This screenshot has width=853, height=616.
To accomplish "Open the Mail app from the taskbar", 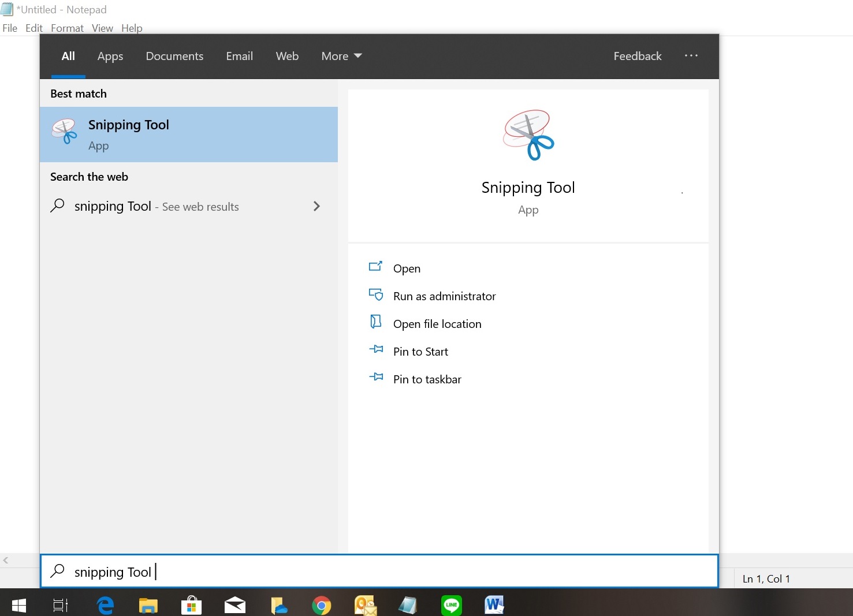I will click(x=235, y=605).
